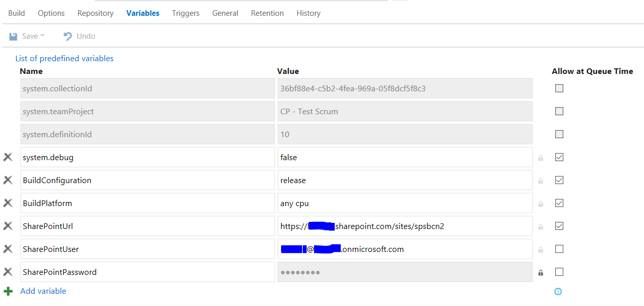Enable queue time checkbox for SharePointUser
This screenshot has height=306, width=644.
coord(559,249)
